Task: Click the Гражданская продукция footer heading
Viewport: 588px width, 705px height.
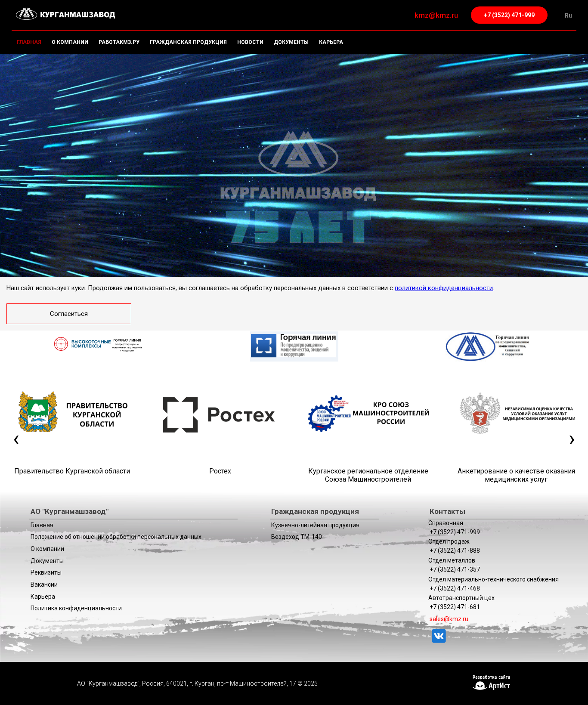Action: point(315,511)
